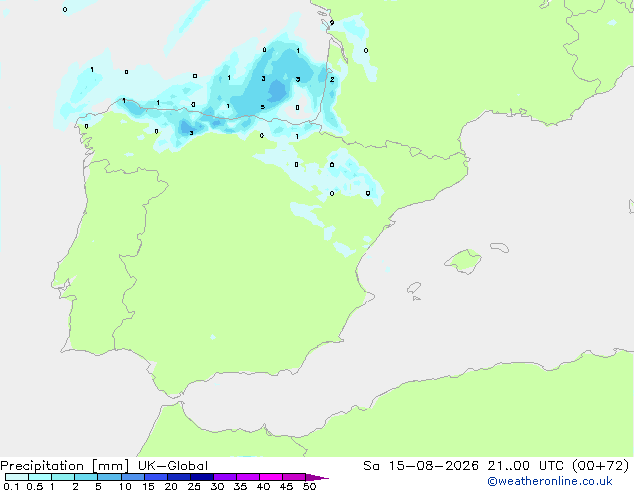Click the '15' legend scale label
This screenshot has height=490, width=634.
148,486
